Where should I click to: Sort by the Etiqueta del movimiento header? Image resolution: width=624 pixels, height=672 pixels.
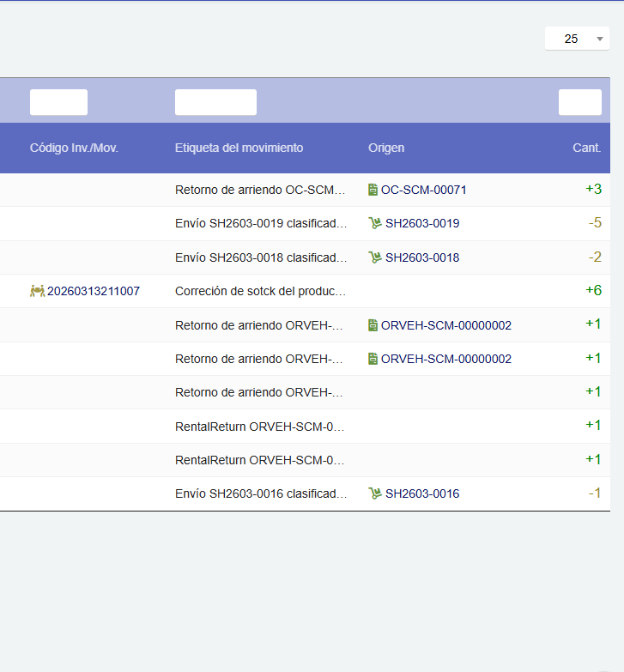[239, 148]
